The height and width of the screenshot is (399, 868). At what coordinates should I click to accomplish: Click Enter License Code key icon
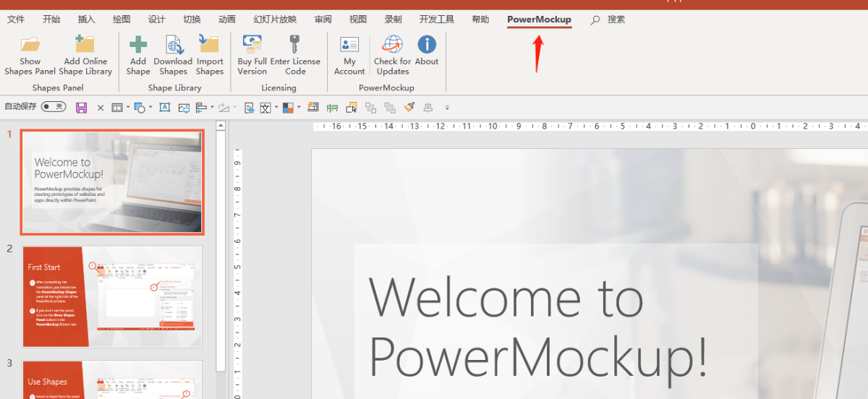[295, 45]
